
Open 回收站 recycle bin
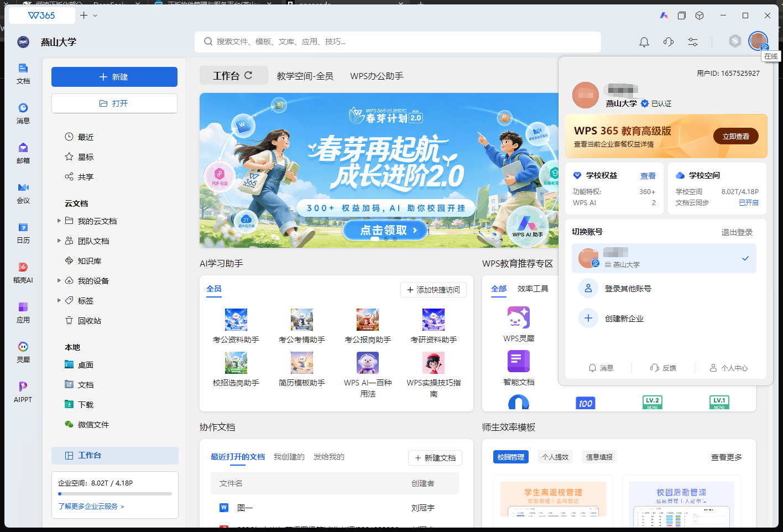(83, 320)
